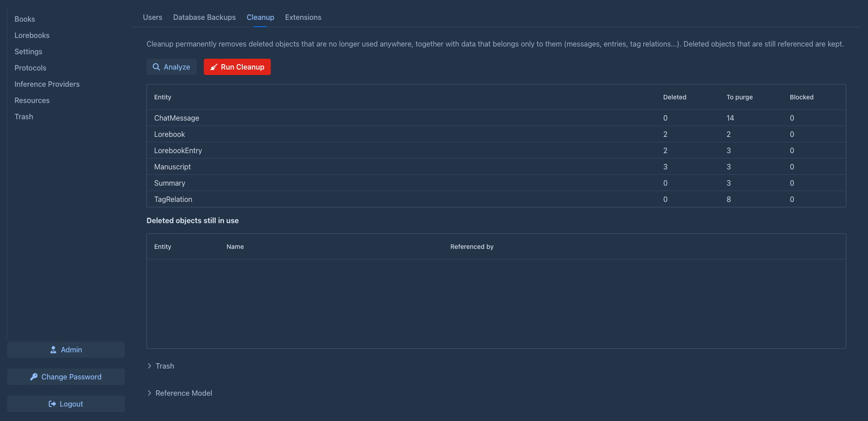Click the Blocked column header

point(802,97)
